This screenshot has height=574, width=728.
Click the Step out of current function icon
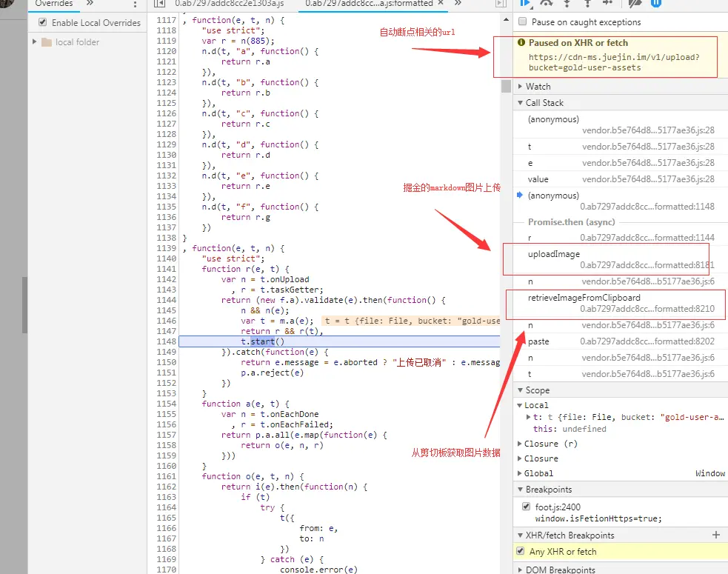(x=587, y=3)
